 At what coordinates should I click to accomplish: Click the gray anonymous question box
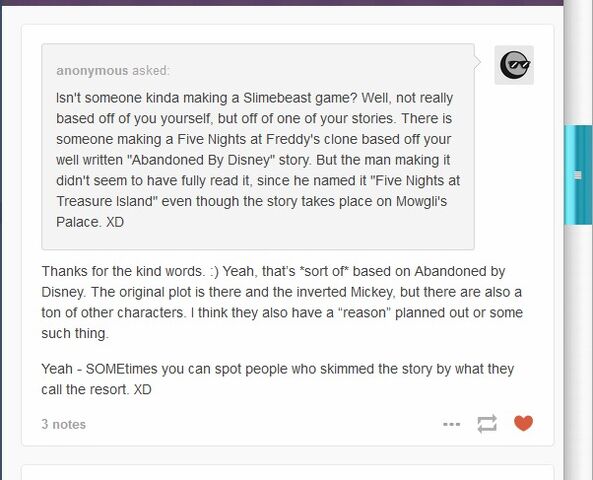pyautogui.click(x=258, y=147)
